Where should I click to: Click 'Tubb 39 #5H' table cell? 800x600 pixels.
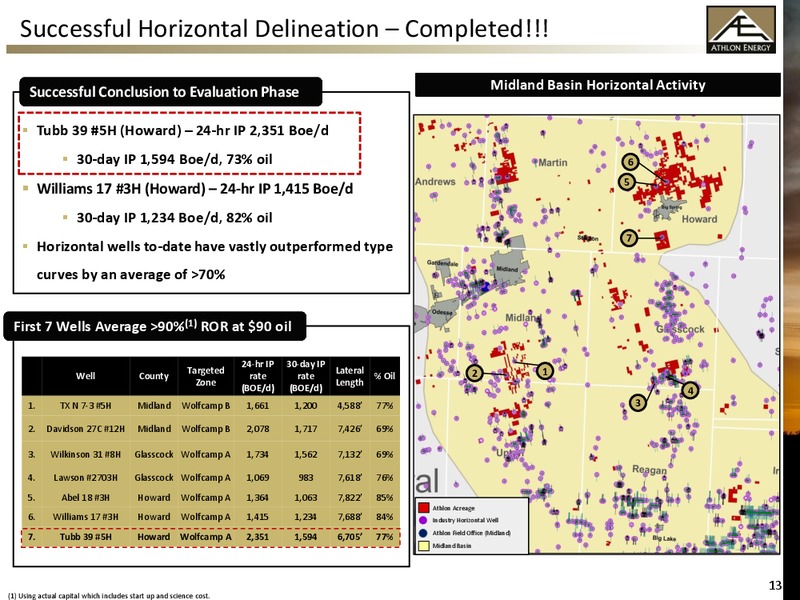pyautogui.click(x=85, y=537)
